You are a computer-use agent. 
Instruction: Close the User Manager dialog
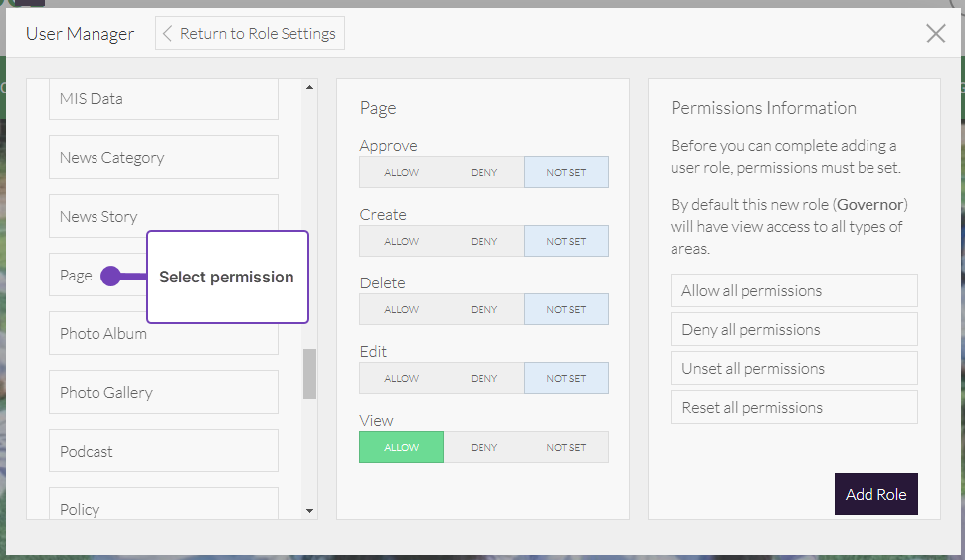(x=935, y=34)
